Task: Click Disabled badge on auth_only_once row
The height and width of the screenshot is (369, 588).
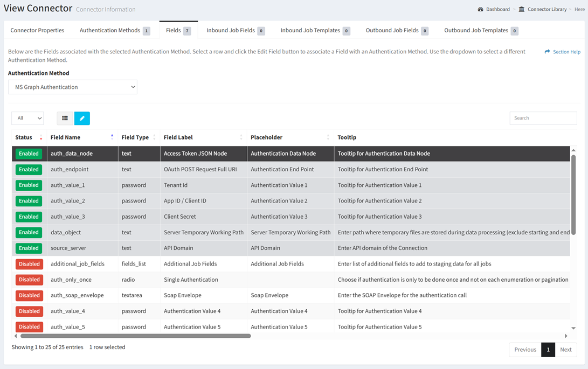Action: 29,280
